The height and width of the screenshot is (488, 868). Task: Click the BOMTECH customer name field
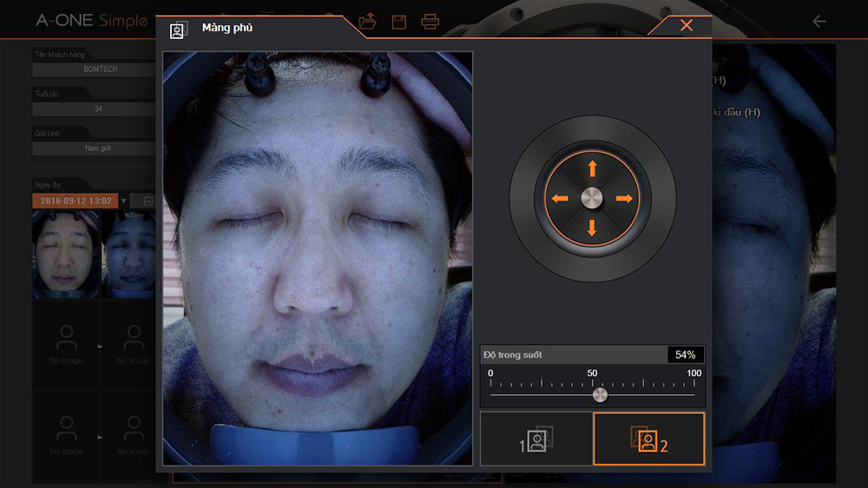tap(94, 69)
